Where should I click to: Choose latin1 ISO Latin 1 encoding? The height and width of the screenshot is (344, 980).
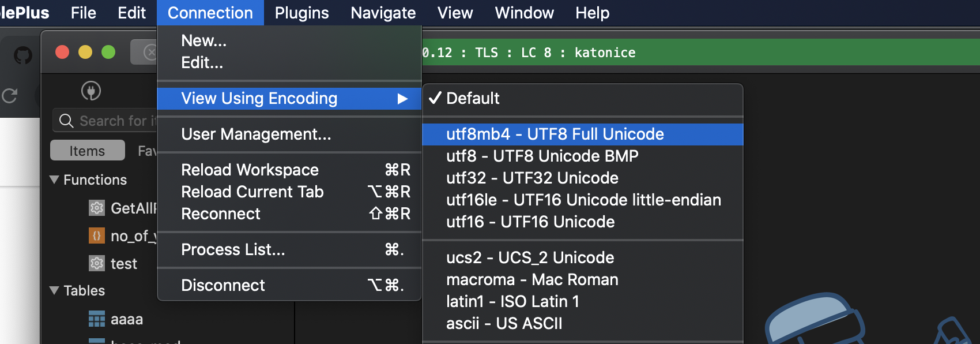click(513, 301)
